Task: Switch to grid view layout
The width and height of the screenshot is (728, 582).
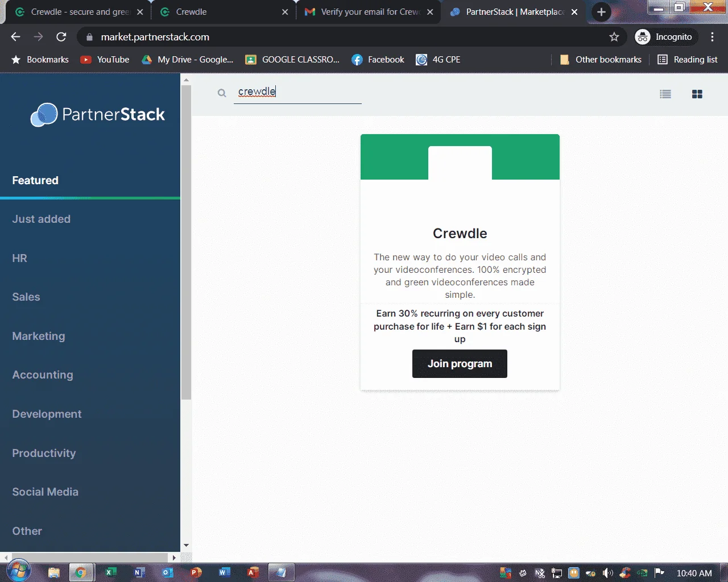Action: (697, 94)
